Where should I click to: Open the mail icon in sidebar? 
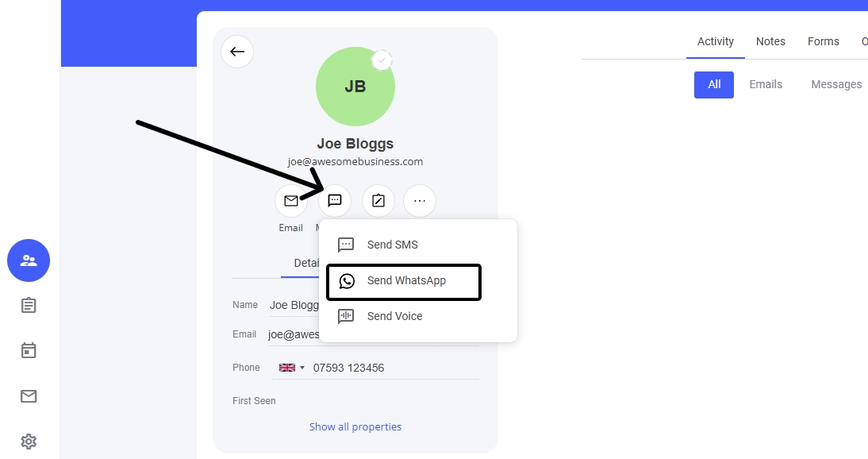pyautogui.click(x=29, y=395)
